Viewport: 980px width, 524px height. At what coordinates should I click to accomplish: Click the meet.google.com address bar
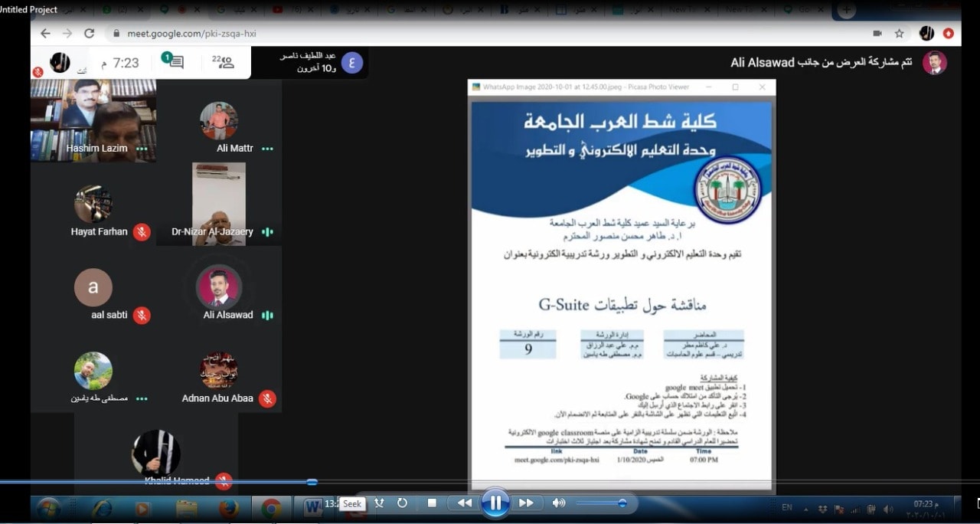click(490, 34)
